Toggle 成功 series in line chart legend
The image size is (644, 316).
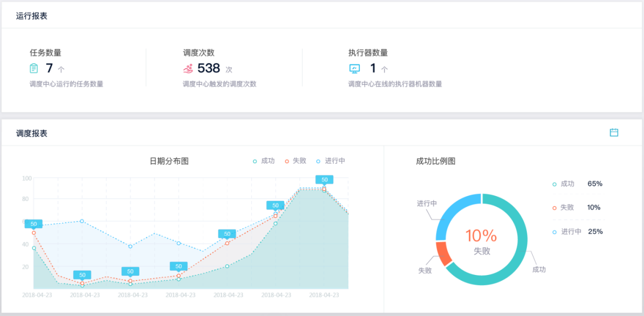pos(264,161)
